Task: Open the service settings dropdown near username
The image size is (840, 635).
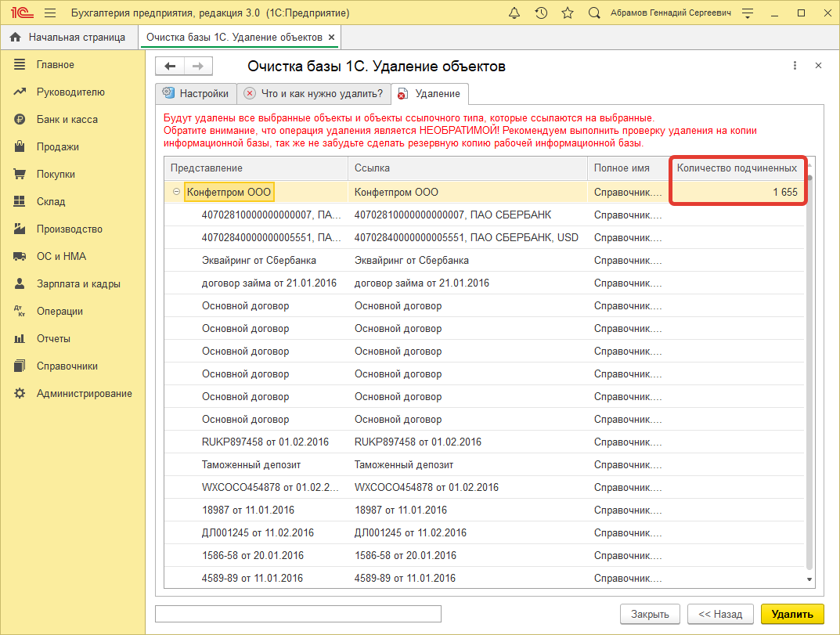Action: 748,13
